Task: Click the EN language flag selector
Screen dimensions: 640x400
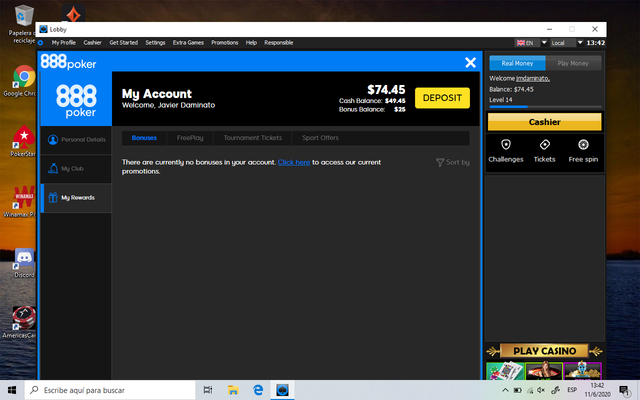Action: click(526, 43)
